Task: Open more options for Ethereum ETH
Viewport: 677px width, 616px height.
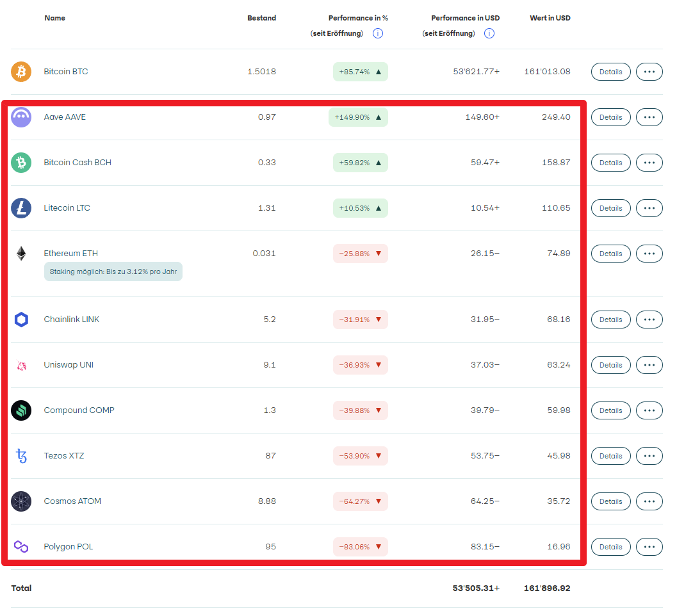Action: click(x=649, y=254)
